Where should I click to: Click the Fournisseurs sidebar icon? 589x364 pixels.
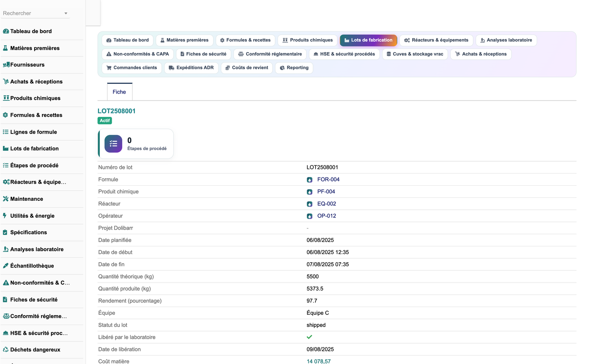(x=6, y=65)
